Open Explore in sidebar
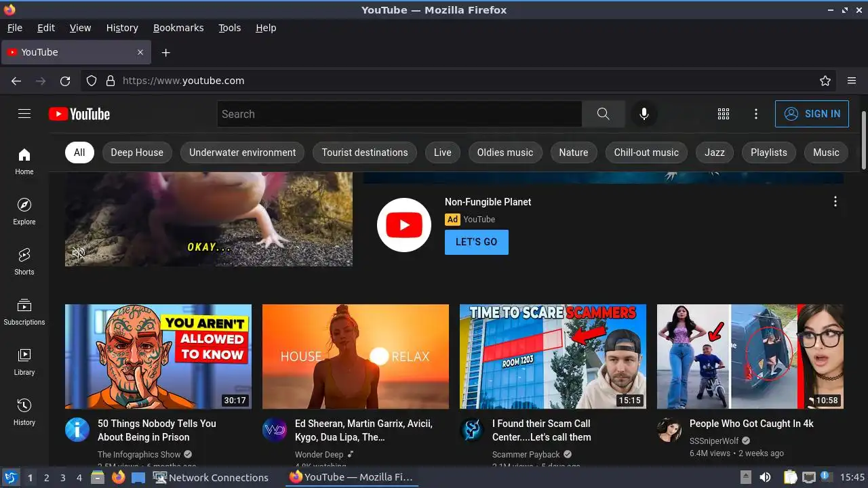This screenshot has width=868, height=488. [x=24, y=211]
